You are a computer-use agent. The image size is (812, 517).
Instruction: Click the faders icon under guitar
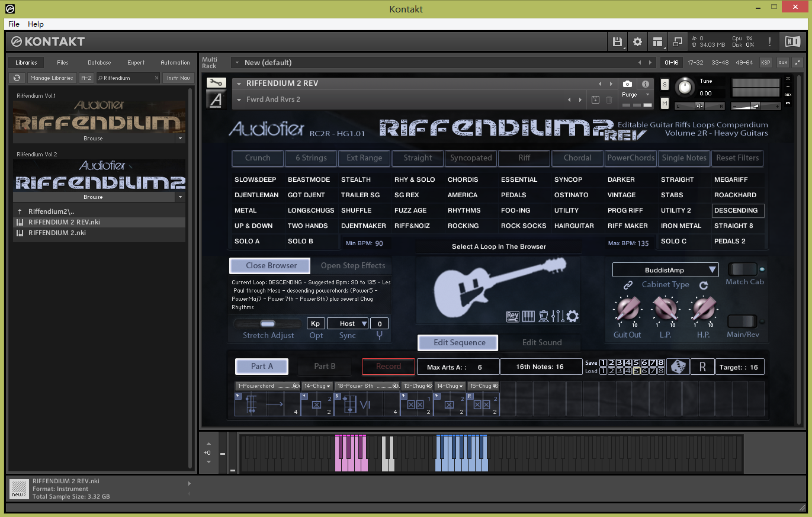coord(557,316)
